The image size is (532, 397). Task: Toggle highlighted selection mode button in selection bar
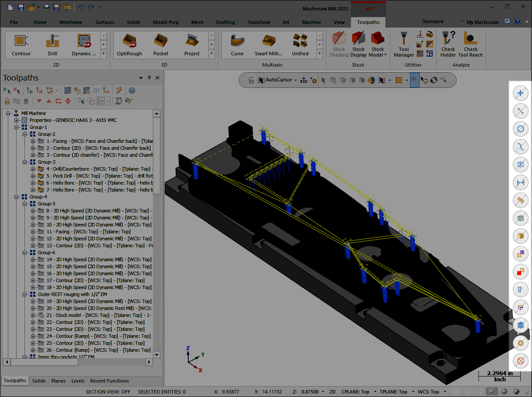click(415, 81)
